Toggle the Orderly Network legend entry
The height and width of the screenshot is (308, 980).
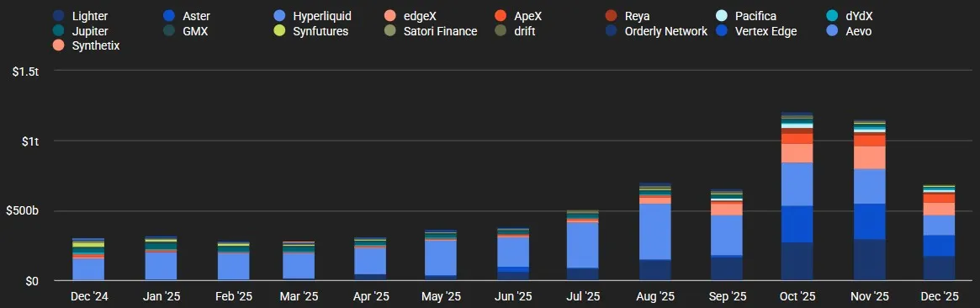(656, 31)
